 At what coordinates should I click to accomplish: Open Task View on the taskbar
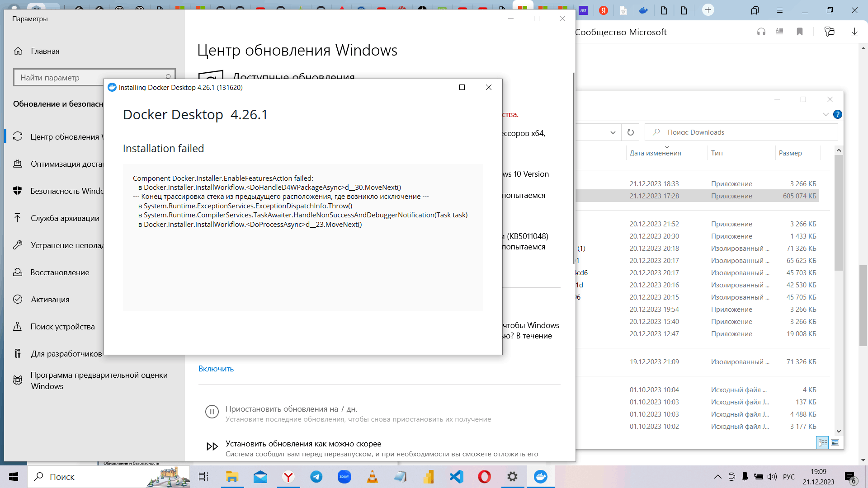tap(203, 477)
